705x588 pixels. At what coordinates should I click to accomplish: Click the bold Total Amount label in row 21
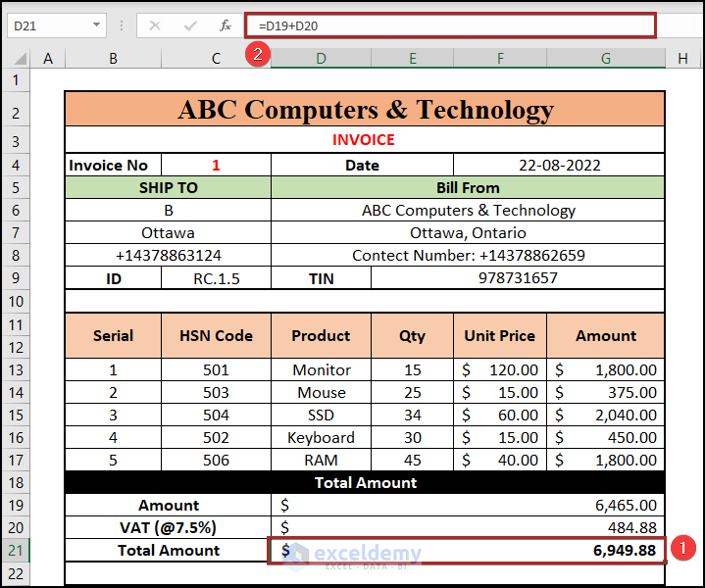point(168,550)
